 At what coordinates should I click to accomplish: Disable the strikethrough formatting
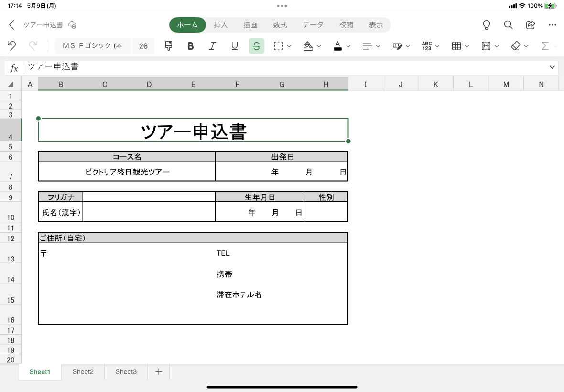(x=257, y=46)
